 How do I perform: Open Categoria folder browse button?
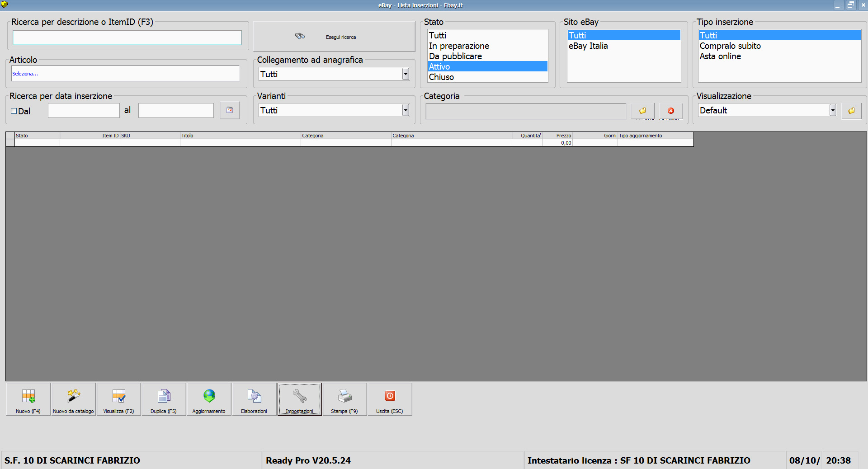[x=642, y=111]
